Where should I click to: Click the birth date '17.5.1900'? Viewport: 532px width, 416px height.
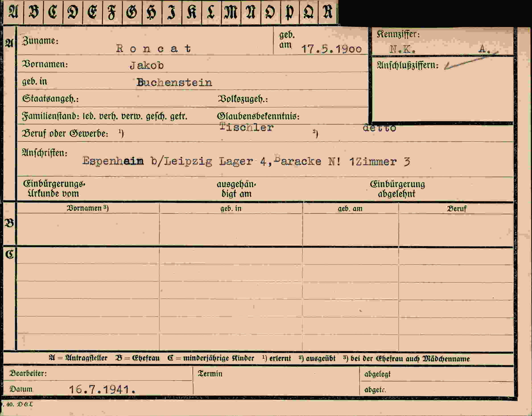pos(331,49)
